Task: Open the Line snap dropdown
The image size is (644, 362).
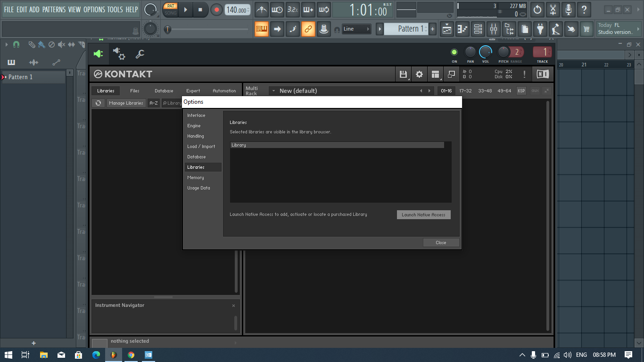Action: tap(356, 29)
